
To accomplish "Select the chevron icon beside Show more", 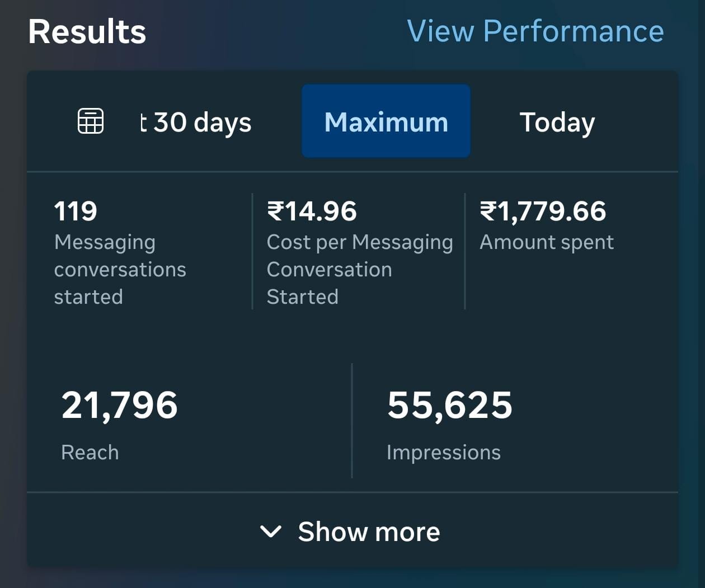I will [272, 532].
